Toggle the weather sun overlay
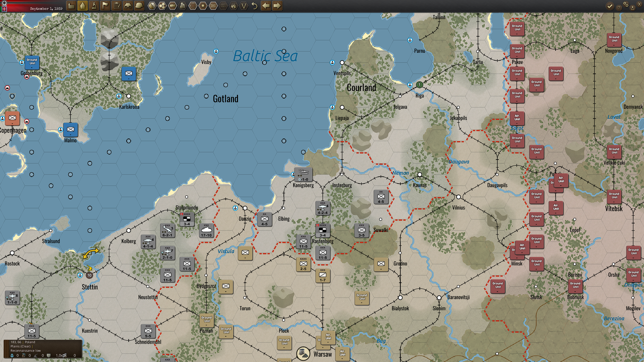 point(203,6)
